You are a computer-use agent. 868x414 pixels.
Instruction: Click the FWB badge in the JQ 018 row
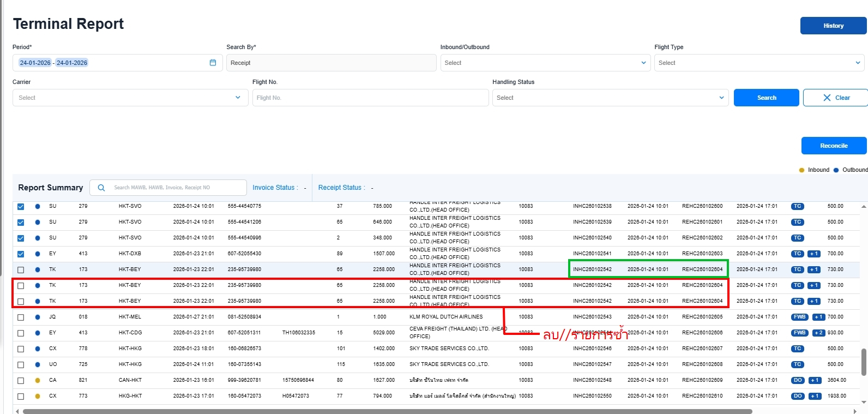coord(799,317)
